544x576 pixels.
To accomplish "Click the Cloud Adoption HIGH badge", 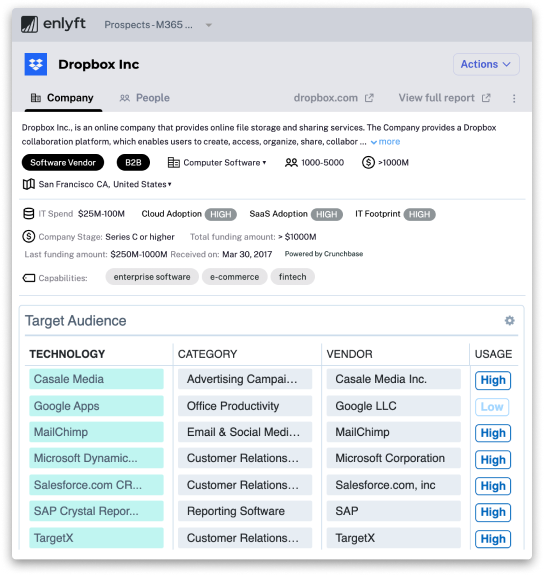I will tap(221, 215).
